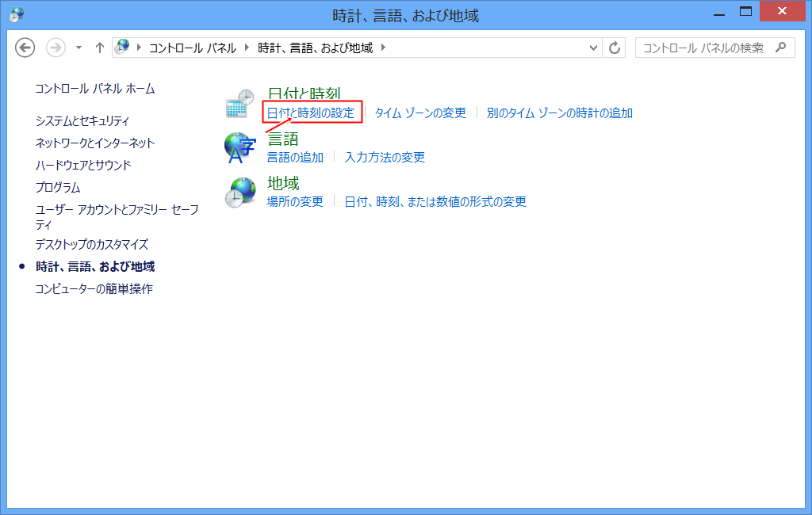
Task: Click the search magnifier icon
Action: 781,48
